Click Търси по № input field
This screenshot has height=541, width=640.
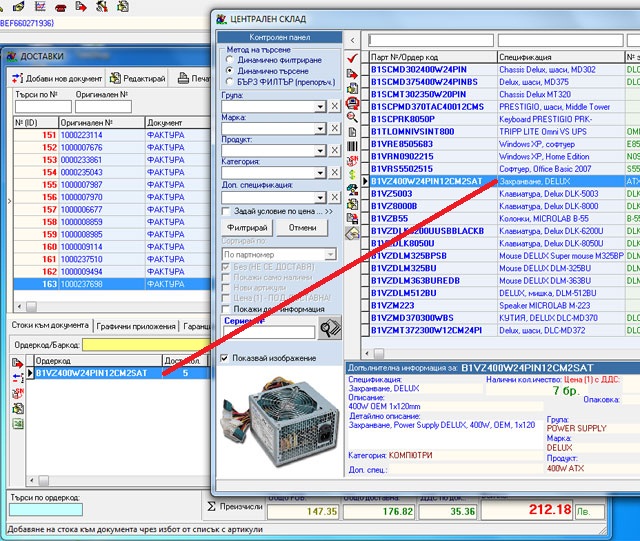pyautogui.click(x=43, y=107)
